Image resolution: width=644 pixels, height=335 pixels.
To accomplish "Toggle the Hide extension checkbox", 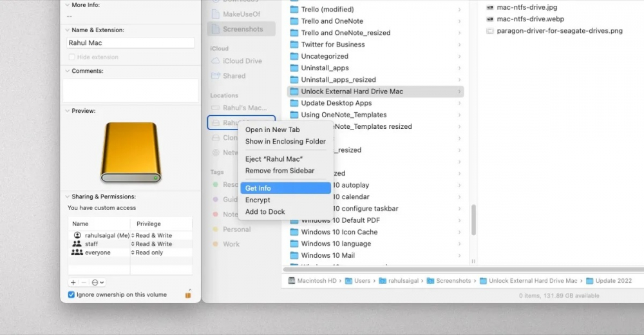I will click(72, 57).
